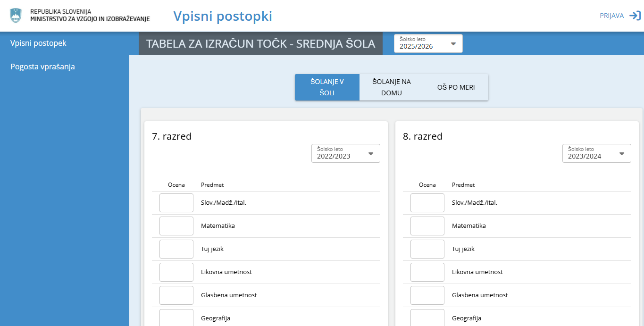Image resolution: width=644 pixels, height=326 pixels.
Task: Click the TABELA ZA IZRAČUN TOČK heading
Action: pos(260,44)
